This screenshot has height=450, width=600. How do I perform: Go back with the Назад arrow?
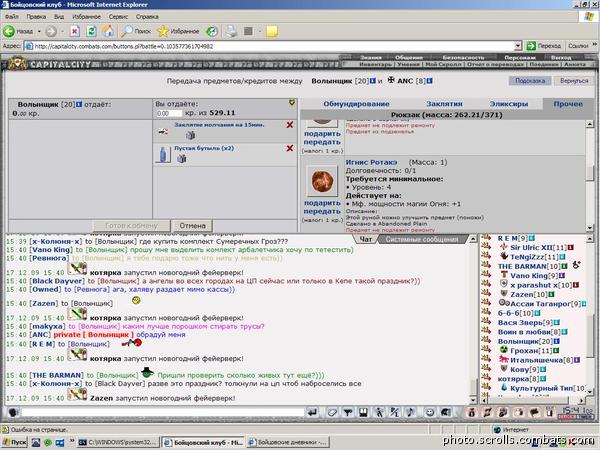tap(18, 31)
